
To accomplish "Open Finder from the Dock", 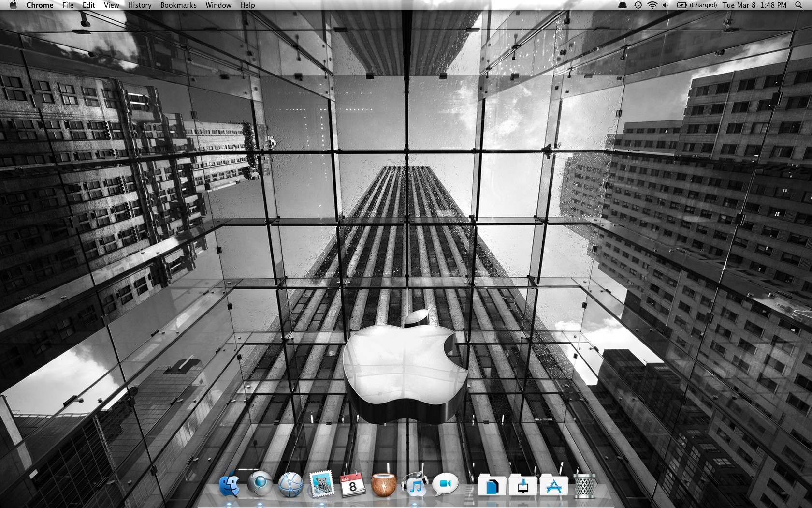I will pos(229,485).
